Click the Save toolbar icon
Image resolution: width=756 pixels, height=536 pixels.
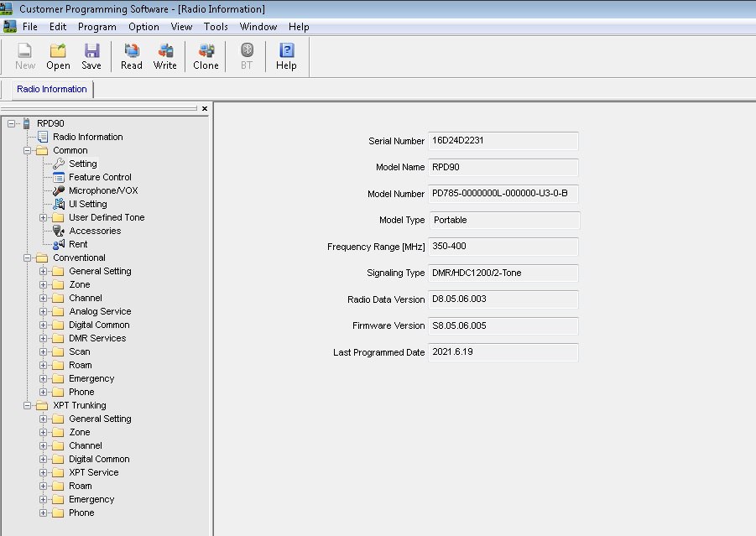[x=91, y=56]
